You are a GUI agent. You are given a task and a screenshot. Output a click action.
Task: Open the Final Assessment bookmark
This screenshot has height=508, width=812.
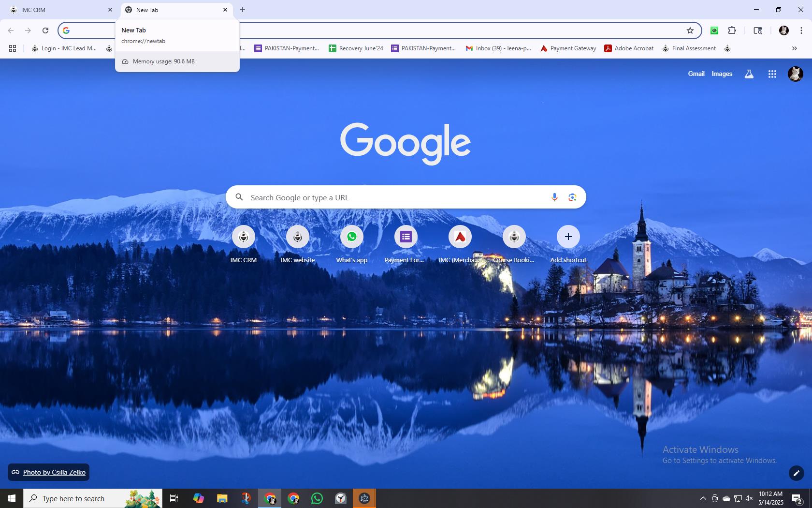(689, 48)
